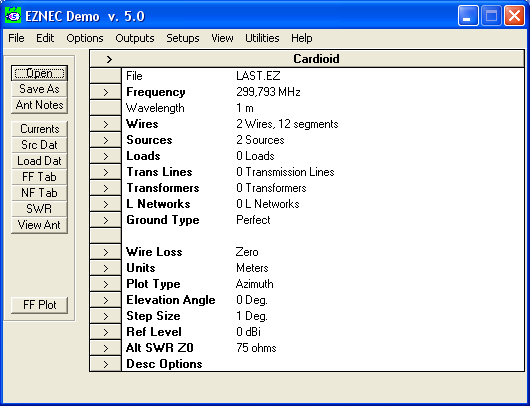This screenshot has height=406, width=530.
Task: Click the arrow button for Wires
Action: coord(106,124)
